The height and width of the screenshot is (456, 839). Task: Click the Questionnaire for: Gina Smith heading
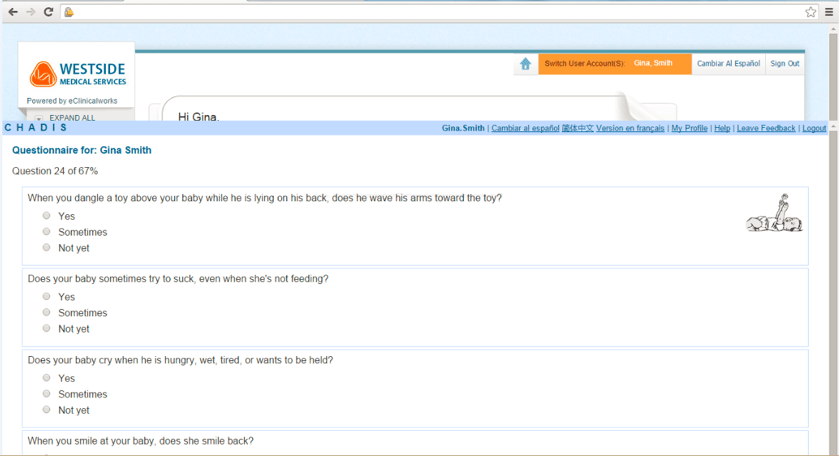[x=82, y=150]
